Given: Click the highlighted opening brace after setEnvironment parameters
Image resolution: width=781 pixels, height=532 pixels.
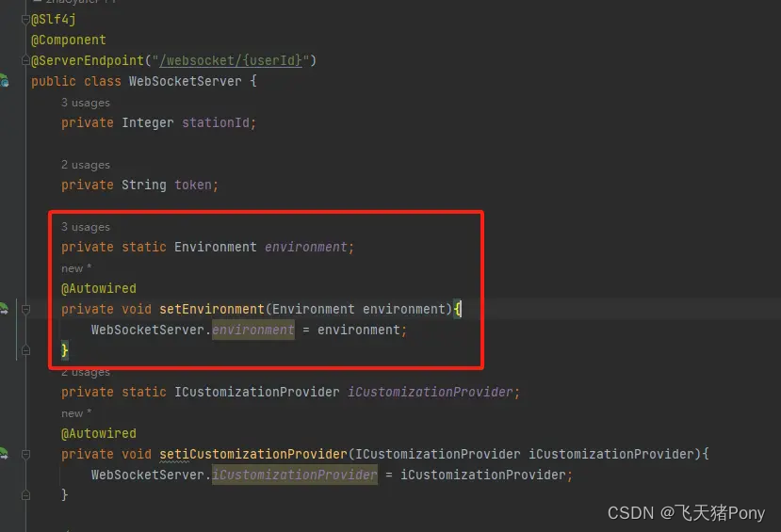Looking at the screenshot, I should (457, 309).
